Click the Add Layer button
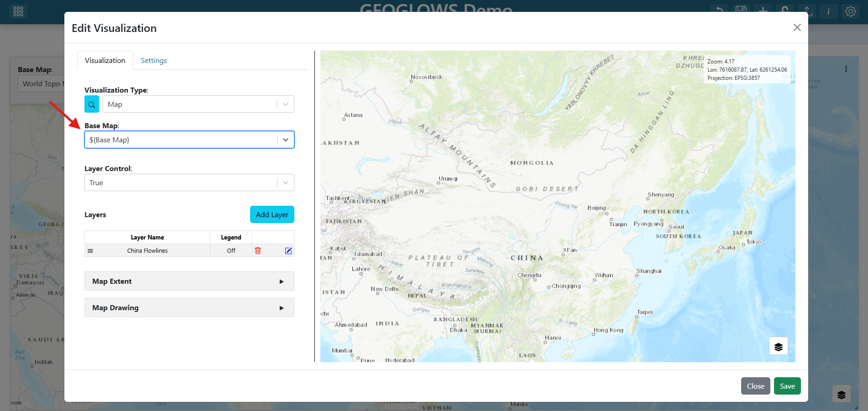This screenshot has width=868, height=411. point(272,215)
